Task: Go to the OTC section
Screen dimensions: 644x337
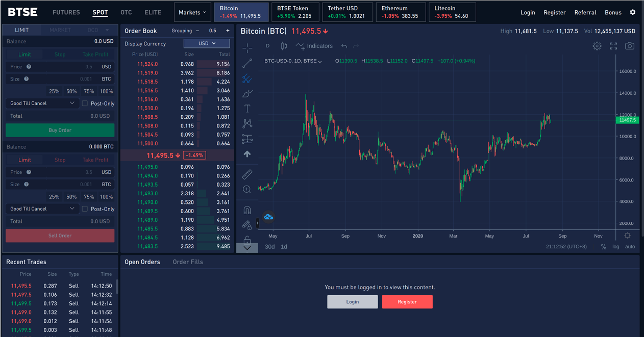Action: (126, 12)
